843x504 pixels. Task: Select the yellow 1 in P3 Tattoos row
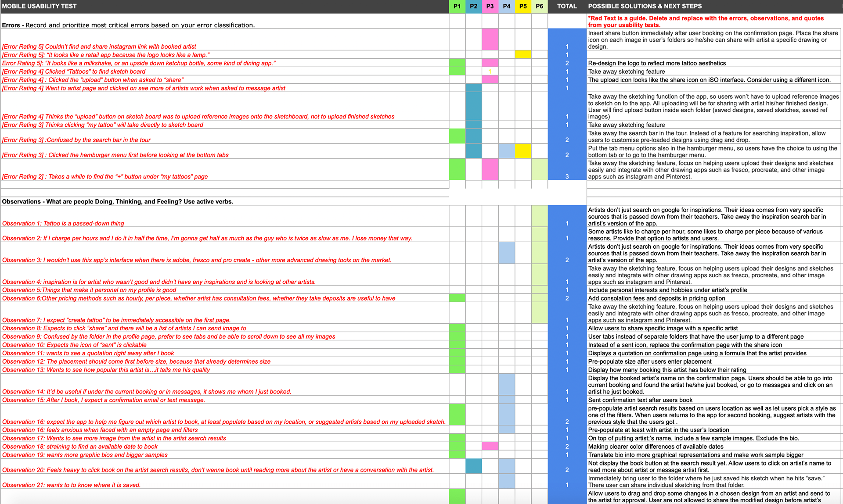[490, 71]
